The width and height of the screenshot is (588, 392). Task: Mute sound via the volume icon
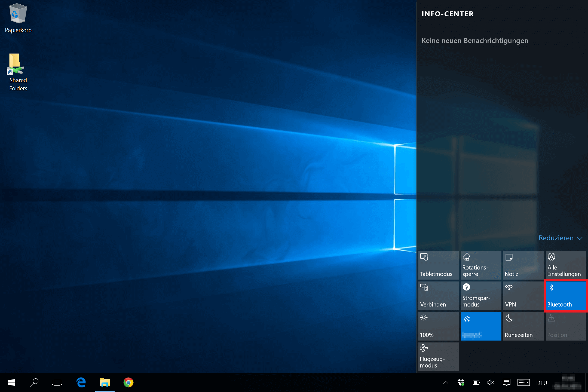491,382
